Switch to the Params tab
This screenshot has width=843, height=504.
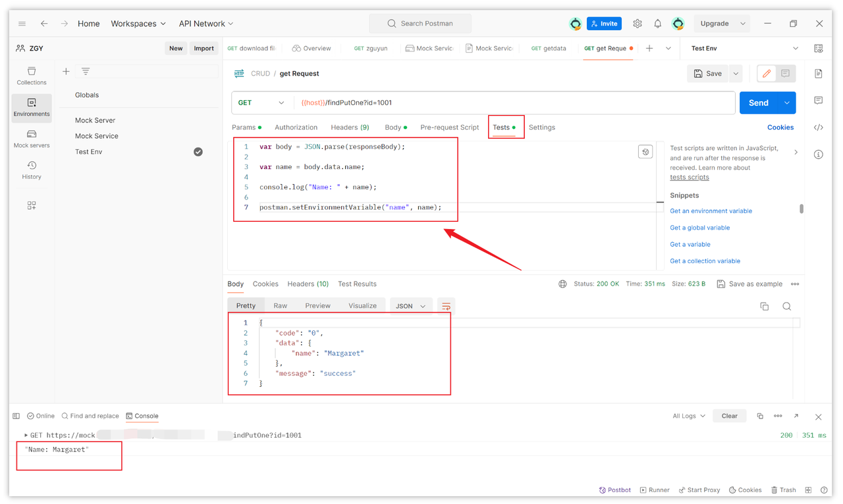click(246, 128)
